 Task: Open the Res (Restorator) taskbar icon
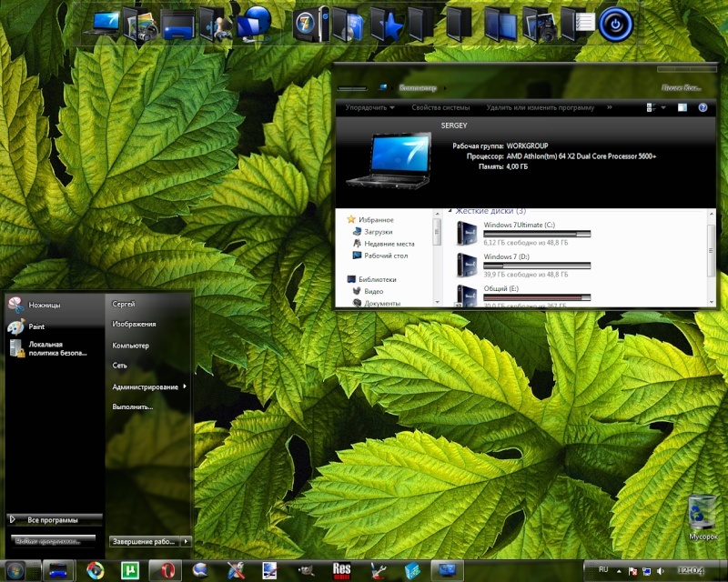point(342,571)
